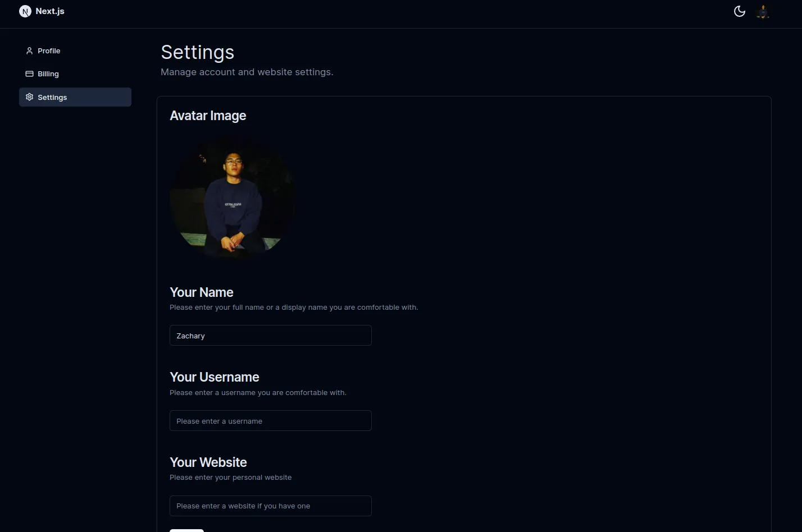Open the Profile section from the sidebar
The image size is (802, 532).
[x=49, y=51]
